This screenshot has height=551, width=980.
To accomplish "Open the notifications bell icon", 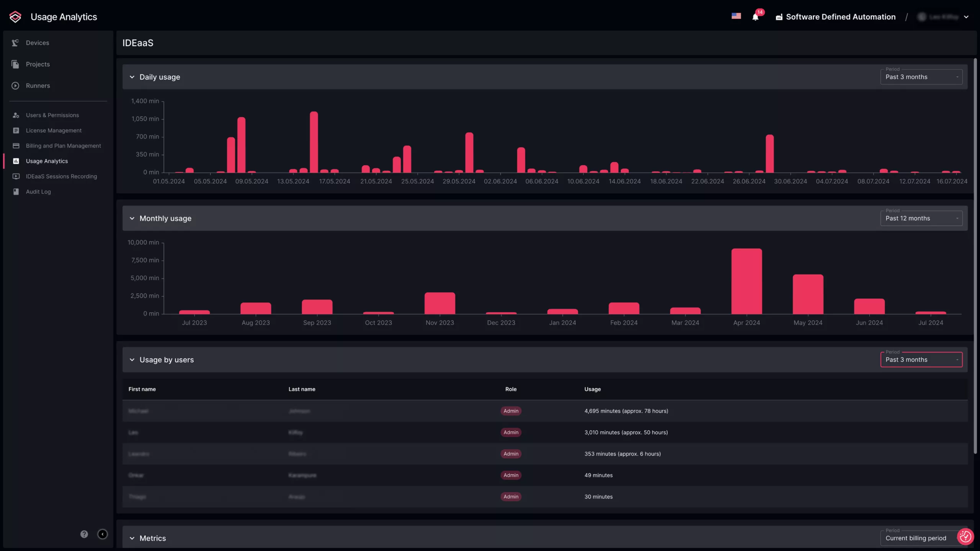I will pyautogui.click(x=755, y=17).
